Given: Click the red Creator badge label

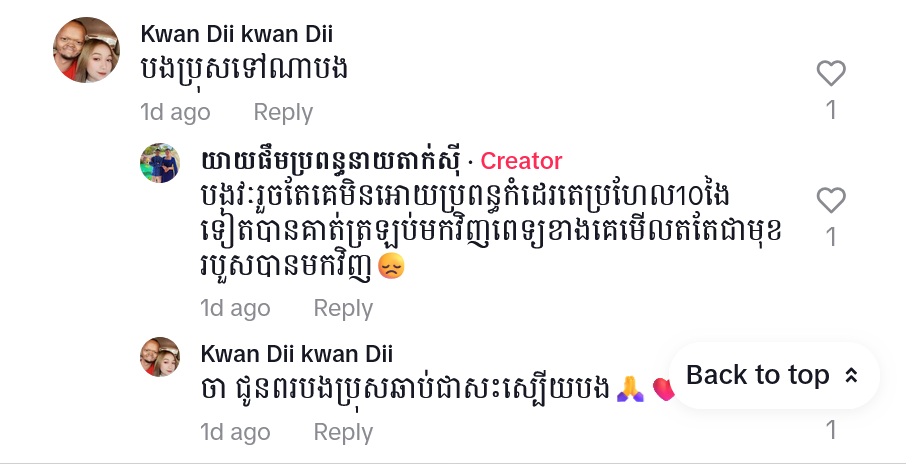Looking at the screenshot, I should click(x=521, y=161).
